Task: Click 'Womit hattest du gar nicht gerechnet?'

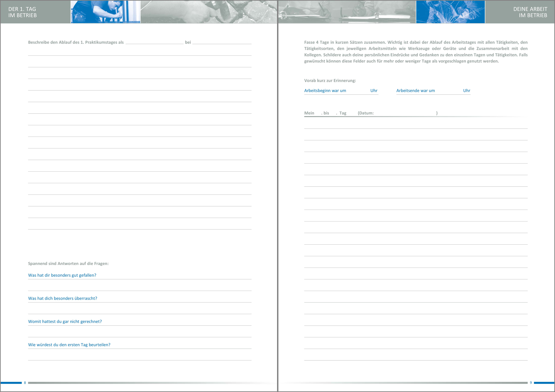Action: (65, 322)
